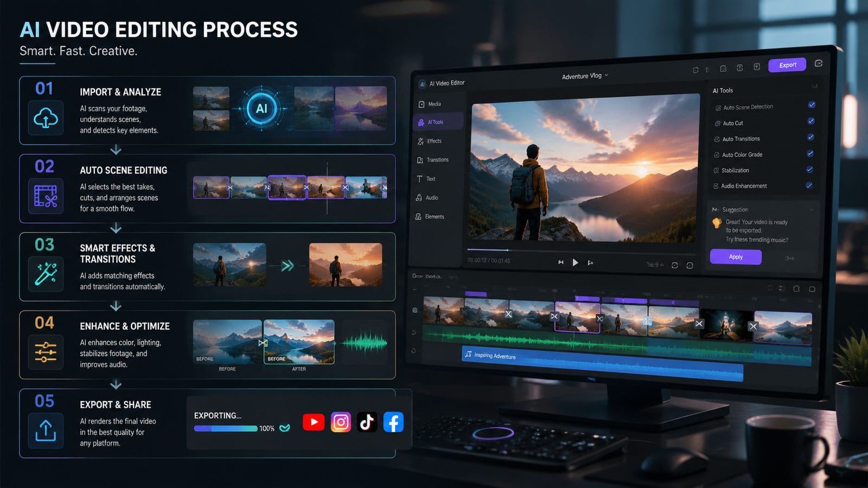
Task: Click the play button under the preview
Action: tap(575, 262)
